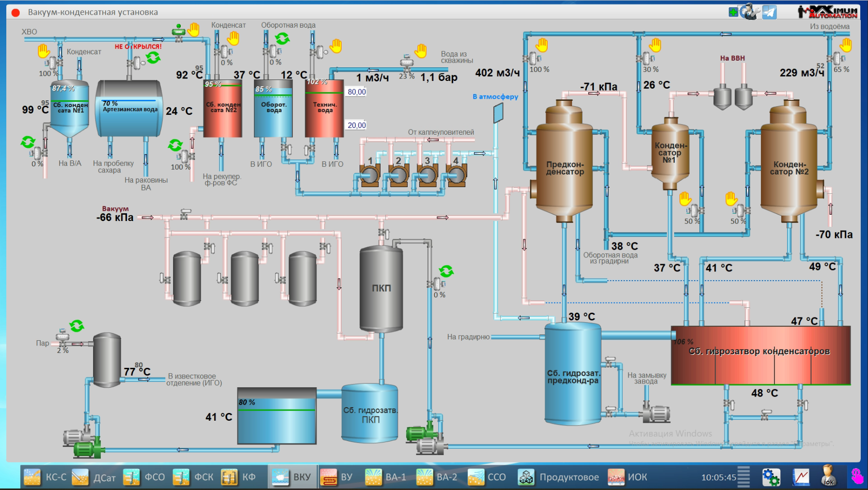868x490 pixels.
Task: Open the Telegram notification icon
Action: tap(769, 12)
